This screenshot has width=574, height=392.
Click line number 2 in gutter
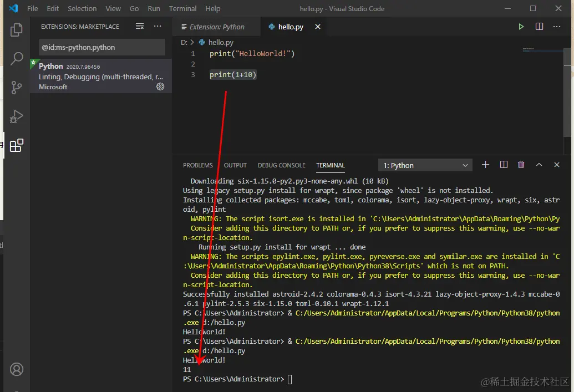click(193, 64)
